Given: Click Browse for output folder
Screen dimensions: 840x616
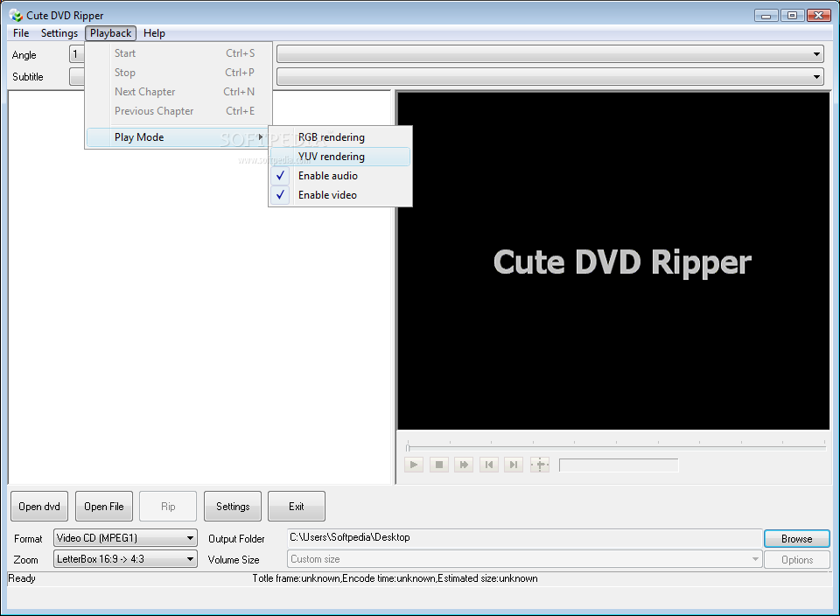Looking at the screenshot, I should click(x=796, y=538).
